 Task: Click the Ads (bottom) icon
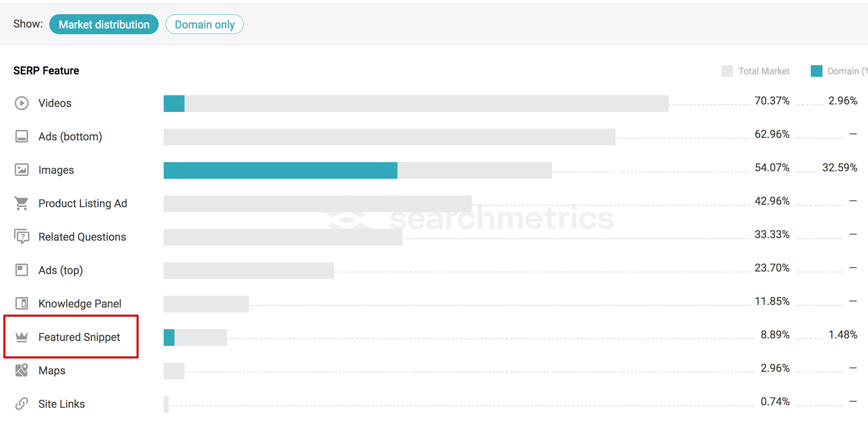(x=22, y=137)
